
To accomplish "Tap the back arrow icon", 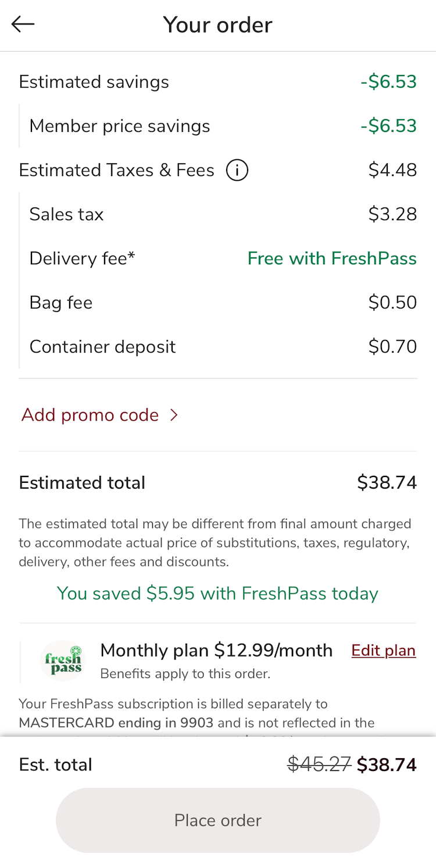I will click(x=23, y=24).
